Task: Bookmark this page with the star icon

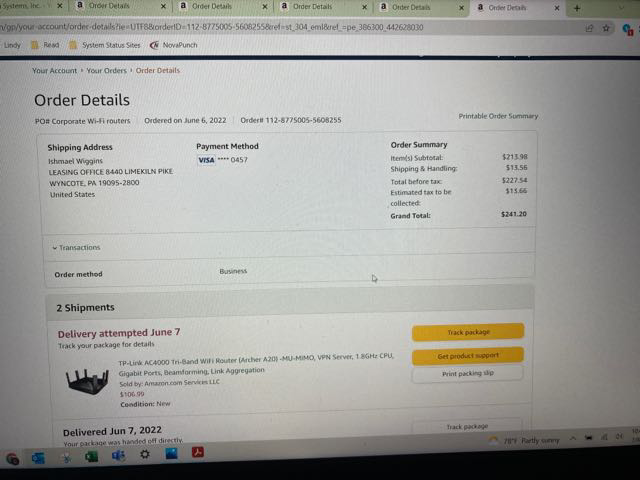Action: pyautogui.click(x=606, y=28)
